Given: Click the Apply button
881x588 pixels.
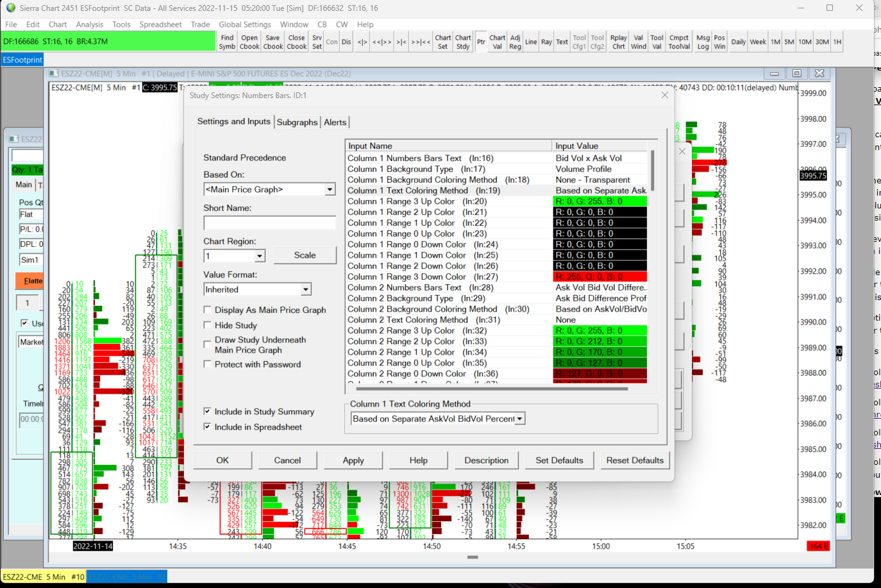Looking at the screenshot, I should pos(353,460).
